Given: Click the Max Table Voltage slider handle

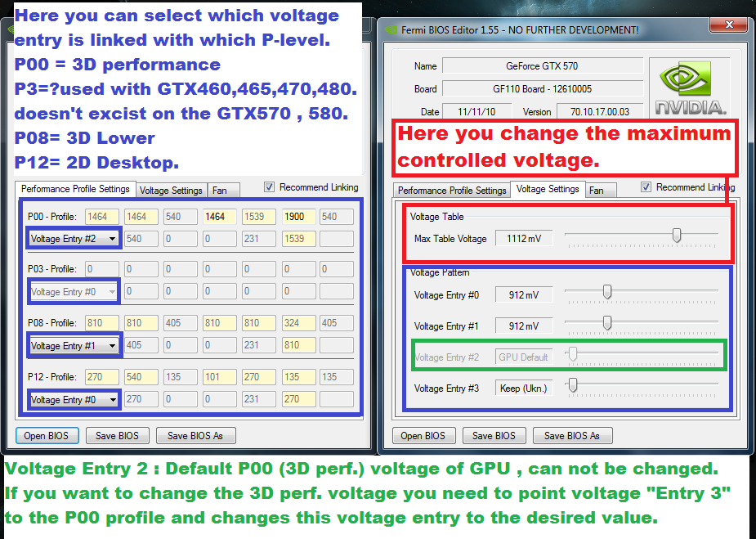Looking at the screenshot, I should pos(677,236).
